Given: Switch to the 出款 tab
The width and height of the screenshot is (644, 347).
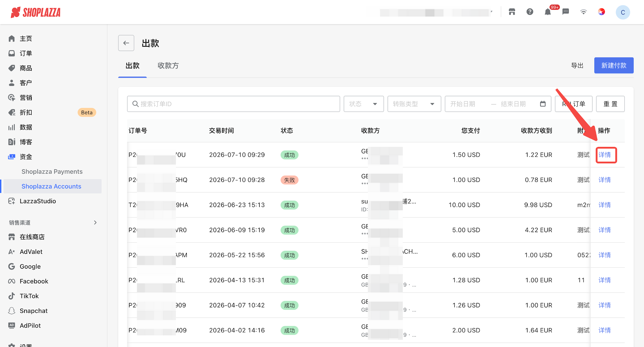Looking at the screenshot, I should (132, 66).
